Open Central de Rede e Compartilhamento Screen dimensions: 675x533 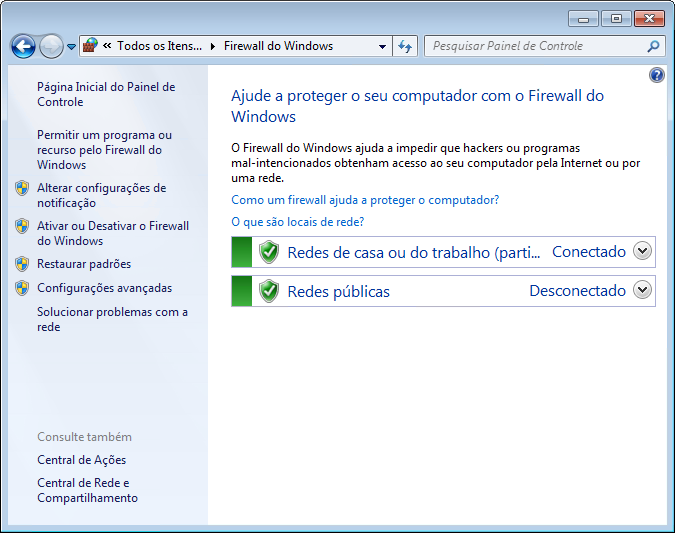point(87,490)
